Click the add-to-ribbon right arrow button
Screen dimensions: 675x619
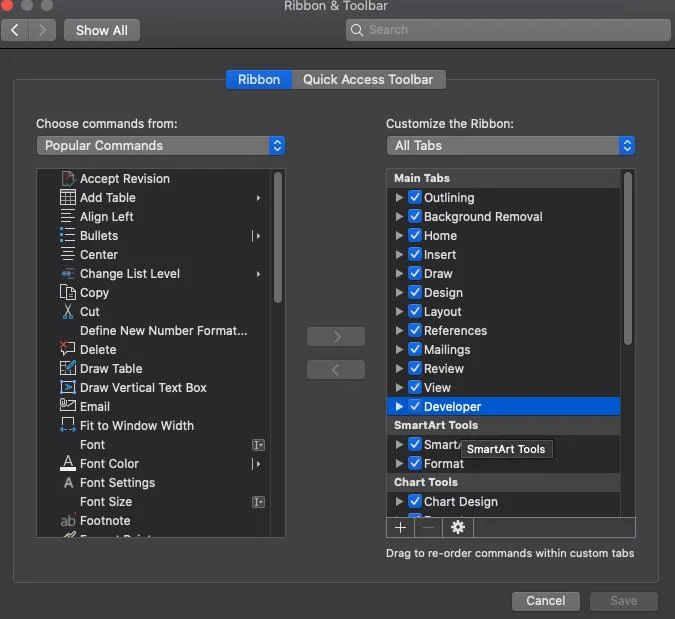[336, 336]
